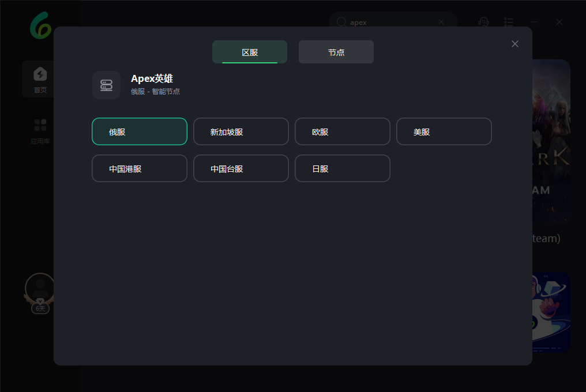586x392 pixels.
Task: Open the game artwork thumbnail behind the dialog
Action: 551,142
